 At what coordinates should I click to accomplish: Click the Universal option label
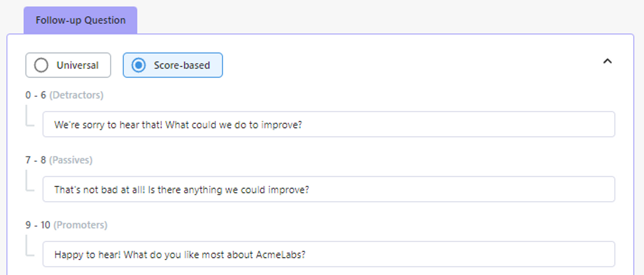pyautogui.click(x=78, y=65)
